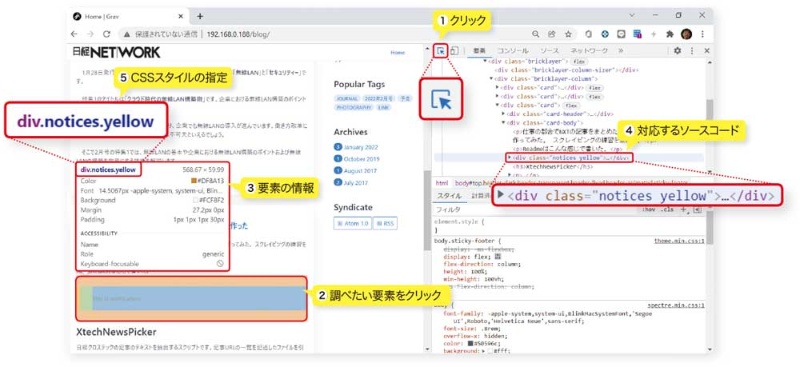800x367 pixels.
Task: Bookmark the page with the star icon
Action: 568,34
